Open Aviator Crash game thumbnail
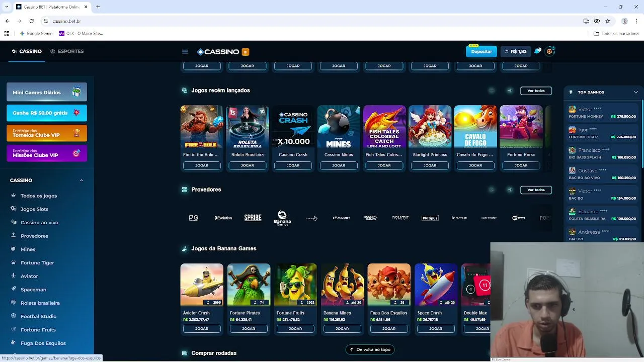Viewport: 644px width, 362px height. (x=202, y=285)
